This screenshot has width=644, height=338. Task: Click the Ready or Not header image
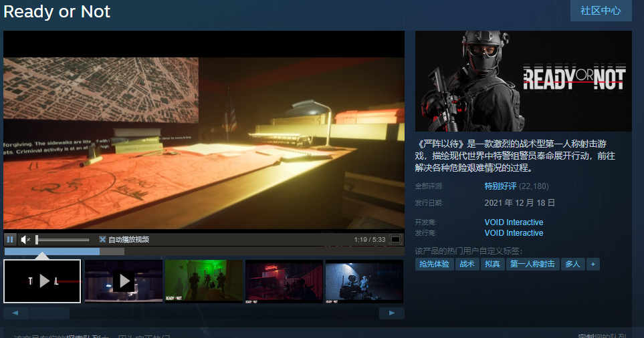(523, 81)
